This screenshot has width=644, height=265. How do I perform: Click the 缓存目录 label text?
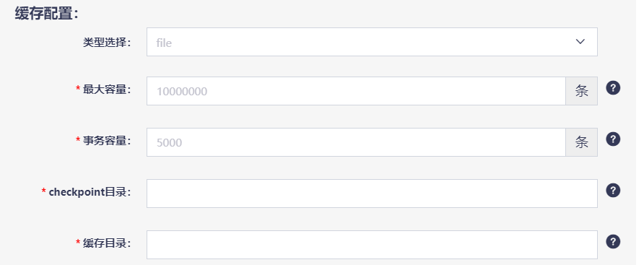coord(107,243)
